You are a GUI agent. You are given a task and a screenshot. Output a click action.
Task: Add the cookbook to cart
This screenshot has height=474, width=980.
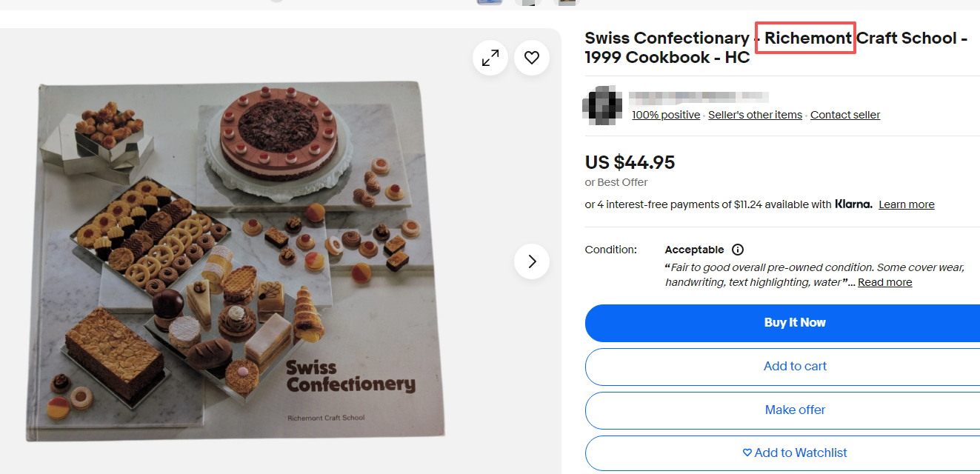pos(794,366)
